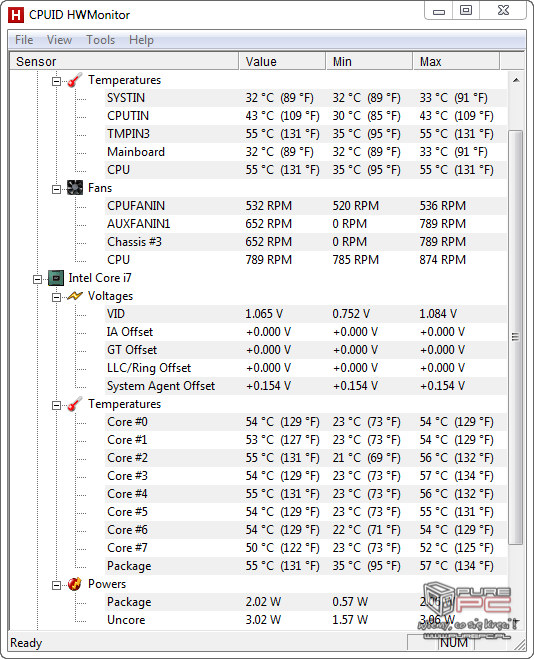
Task: Select the CPUTIN temperature row
Action: 305,116
